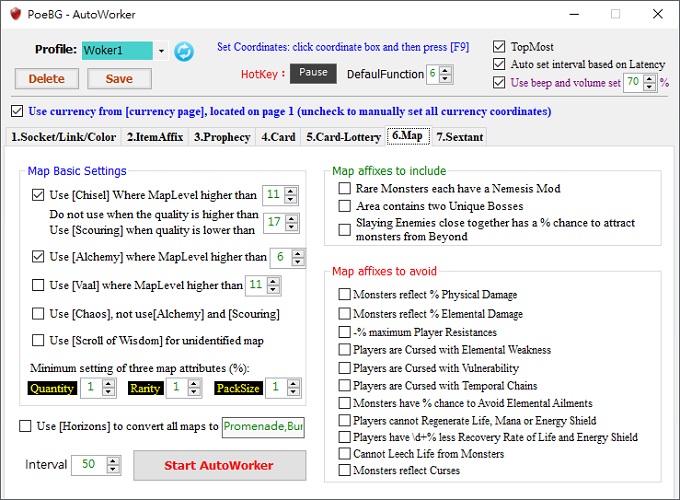Check -% maximum Player Resistances

(x=344, y=332)
